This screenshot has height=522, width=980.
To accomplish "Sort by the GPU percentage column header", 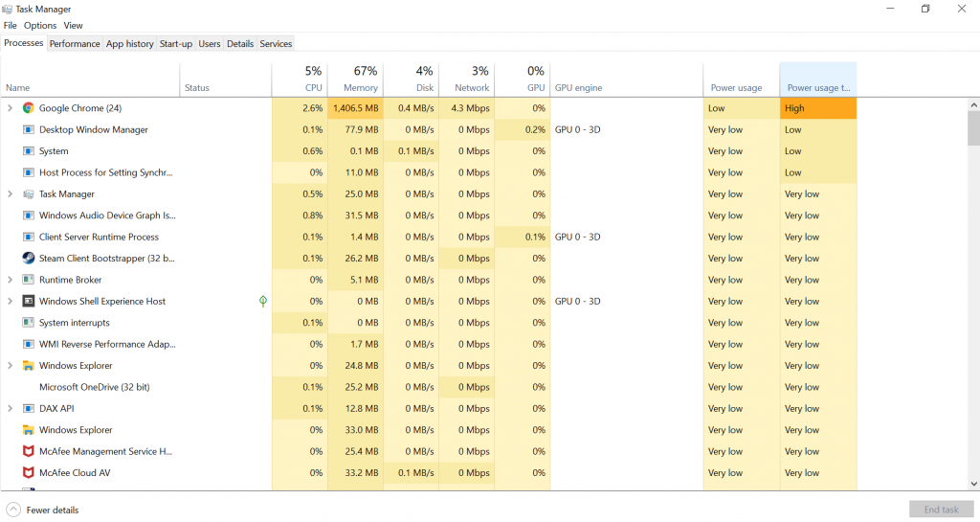I will pos(522,79).
